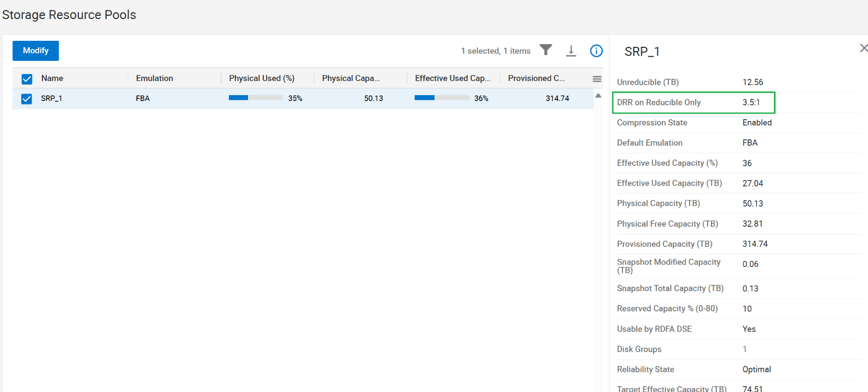Open the information icon
The image size is (868, 392).
point(596,51)
